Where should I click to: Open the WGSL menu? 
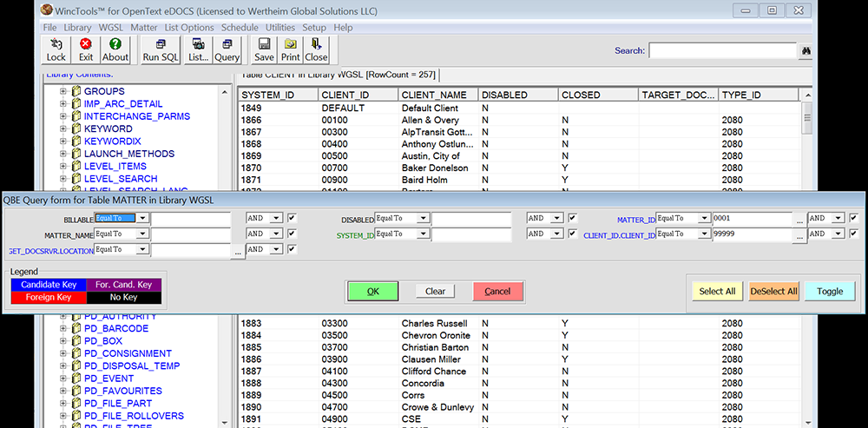point(111,27)
